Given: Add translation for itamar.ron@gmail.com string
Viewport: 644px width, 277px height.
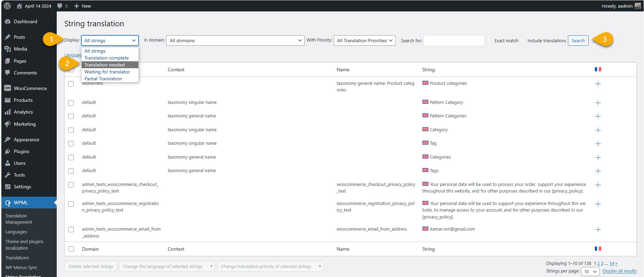Looking at the screenshot, I should (x=598, y=230).
